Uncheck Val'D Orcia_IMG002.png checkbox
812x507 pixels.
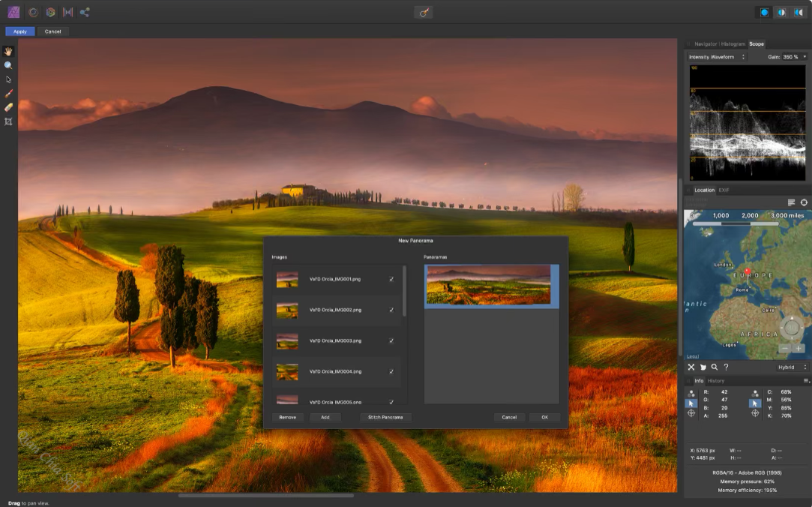coord(391,310)
